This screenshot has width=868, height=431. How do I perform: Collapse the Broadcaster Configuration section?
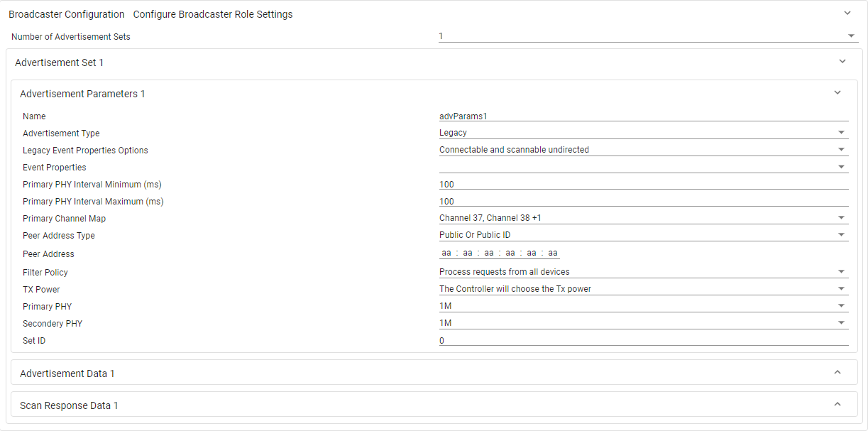847,13
